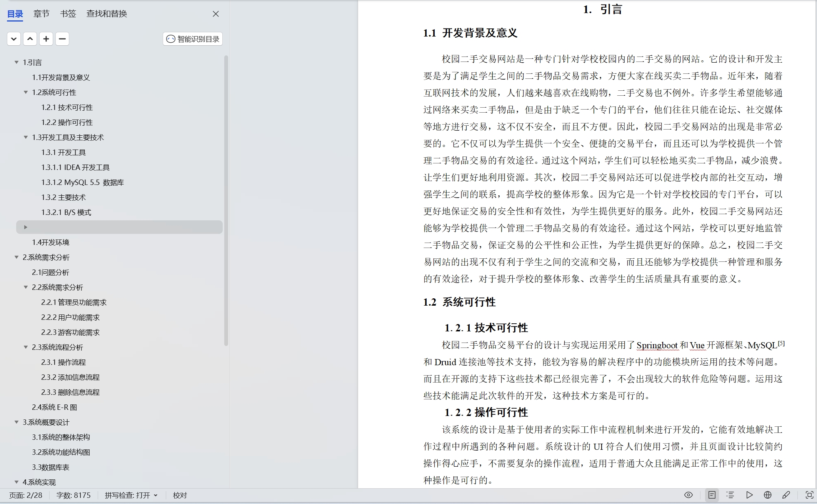
Task: Open web layout globe icon
Action: (x=768, y=495)
